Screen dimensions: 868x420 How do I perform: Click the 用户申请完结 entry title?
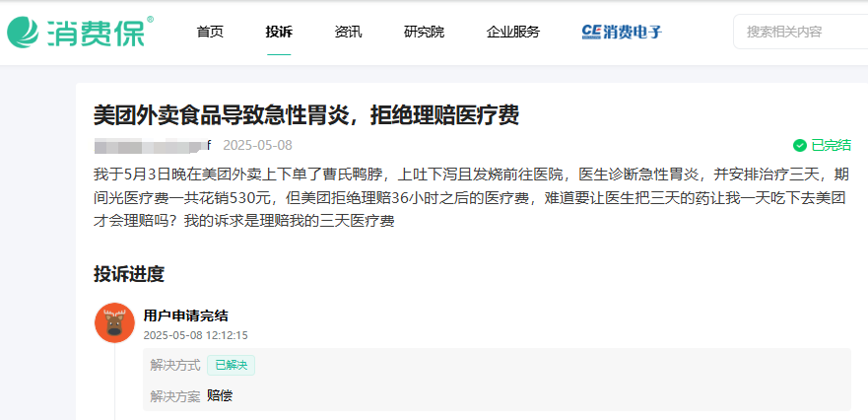pyautogui.click(x=185, y=315)
